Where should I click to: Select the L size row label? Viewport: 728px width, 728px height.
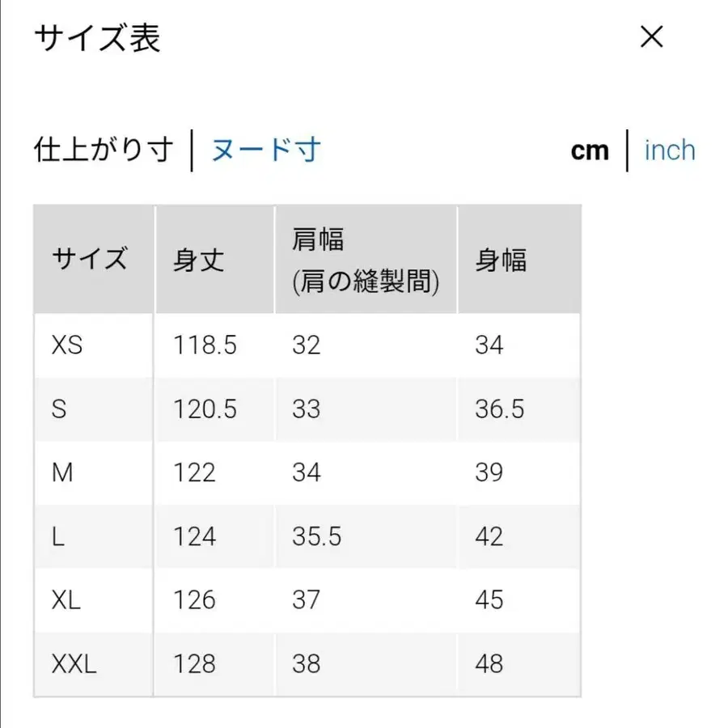pos(57,536)
